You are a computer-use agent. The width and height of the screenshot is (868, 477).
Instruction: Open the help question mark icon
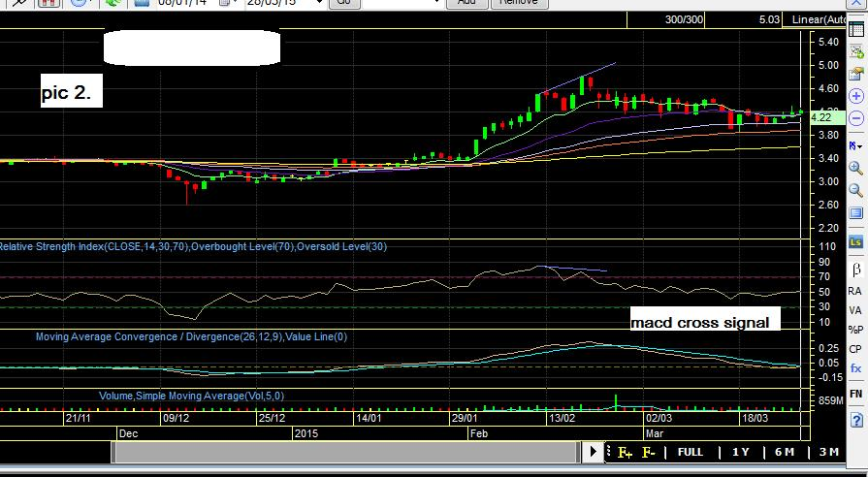[x=855, y=420]
